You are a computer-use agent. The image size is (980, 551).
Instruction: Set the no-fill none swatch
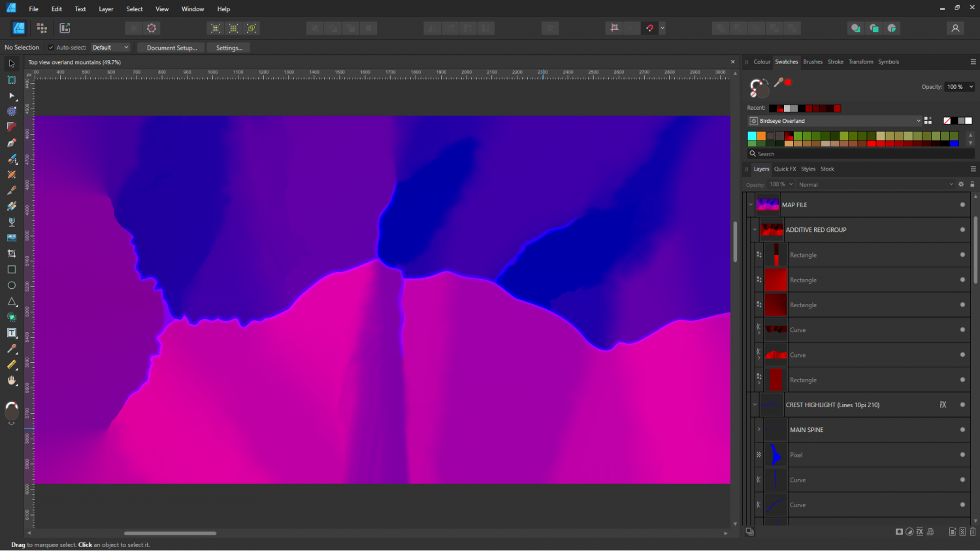pyautogui.click(x=947, y=121)
